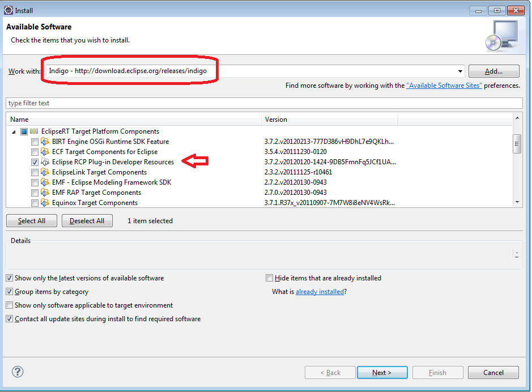Screen dimensions: 532x392
Task: Click version 2.7.2.v20120130-0943 cell
Action: (296, 182)
